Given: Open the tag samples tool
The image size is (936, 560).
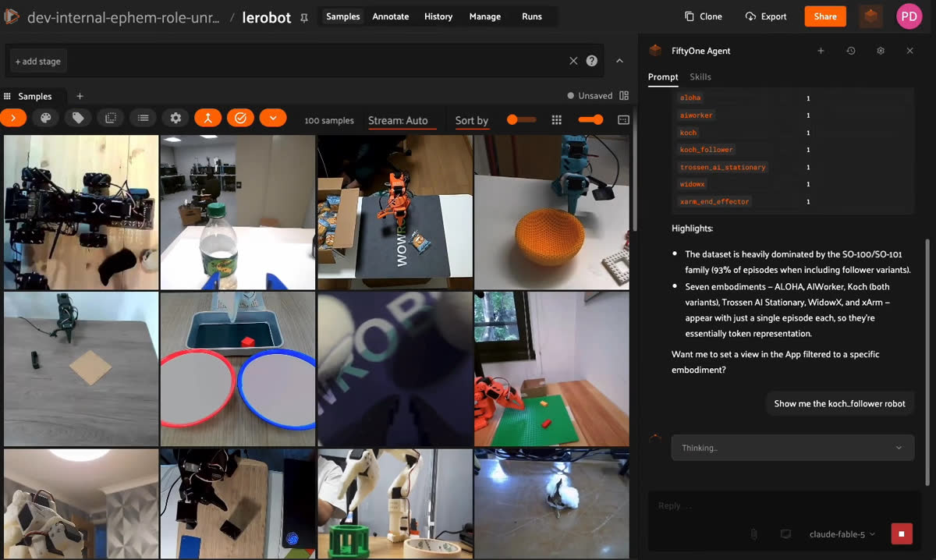Looking at the screenshot, I should point(78,118).
